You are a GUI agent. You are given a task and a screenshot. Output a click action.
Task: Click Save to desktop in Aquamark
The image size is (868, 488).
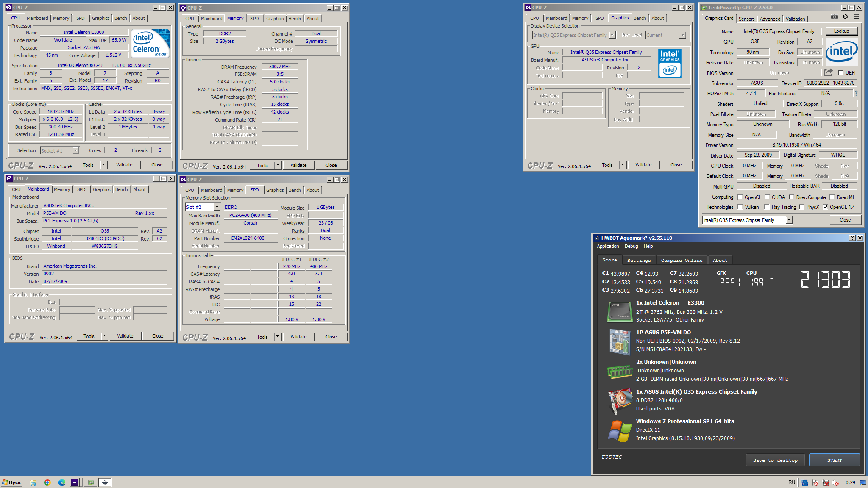[775, 460]
